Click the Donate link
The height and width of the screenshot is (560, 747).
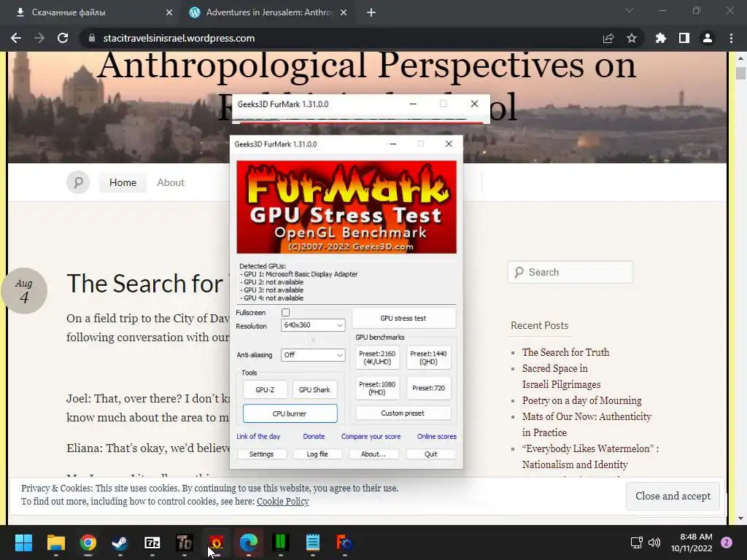coord(314,436)
